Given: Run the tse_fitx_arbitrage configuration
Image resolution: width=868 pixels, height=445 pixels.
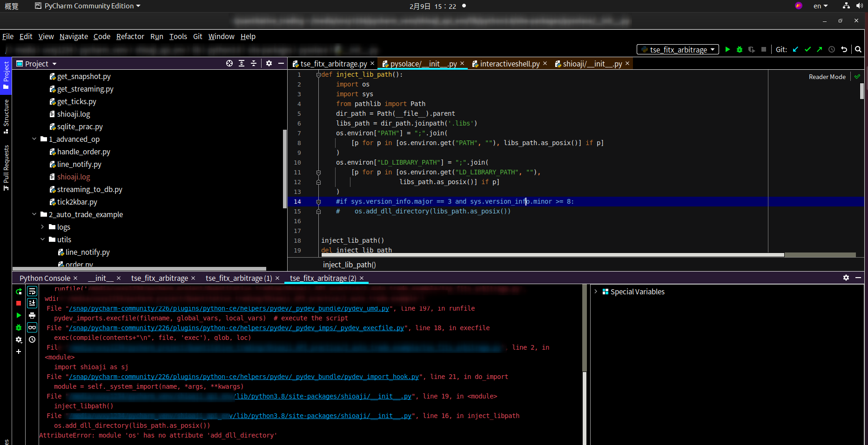Looking at the screenshot, I should coord(727,49).
